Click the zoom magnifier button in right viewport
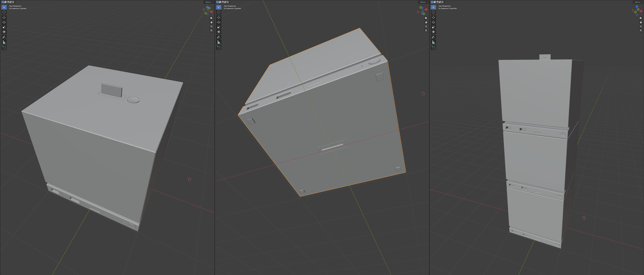Image resolution: width=644 pixels, height=275 pixels. pos(640,18)
